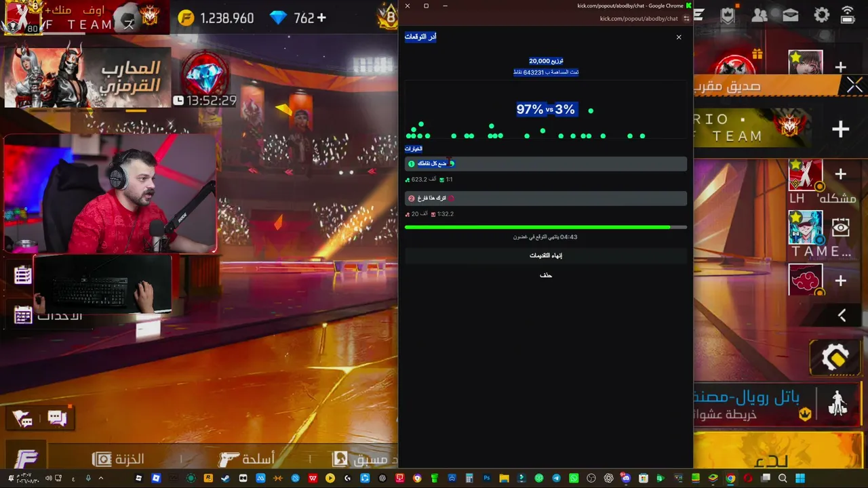Open the Chrome site settings icon by address
Screen dimensions: 868x488
686,19
